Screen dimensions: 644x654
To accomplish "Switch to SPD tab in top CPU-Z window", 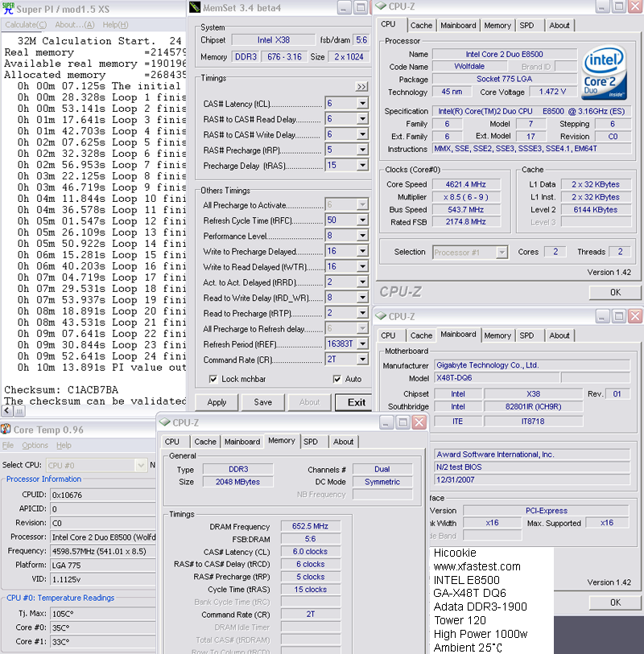I will (526, 26).
